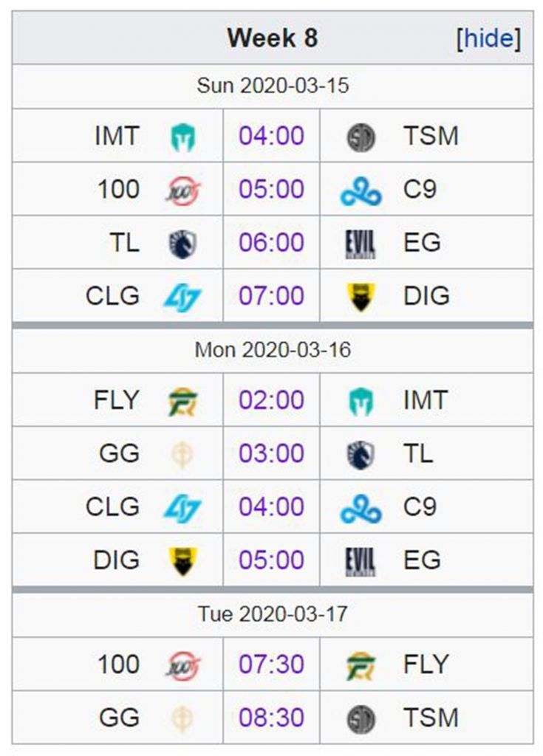Open the 06:00 TL vs EG time link
The image size is (543, 756).
pos(271,242)
